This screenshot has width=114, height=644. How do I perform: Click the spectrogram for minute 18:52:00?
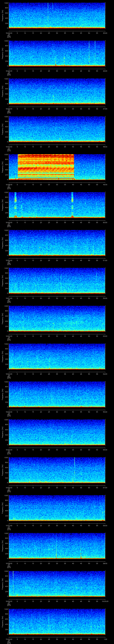click(57, 318)
